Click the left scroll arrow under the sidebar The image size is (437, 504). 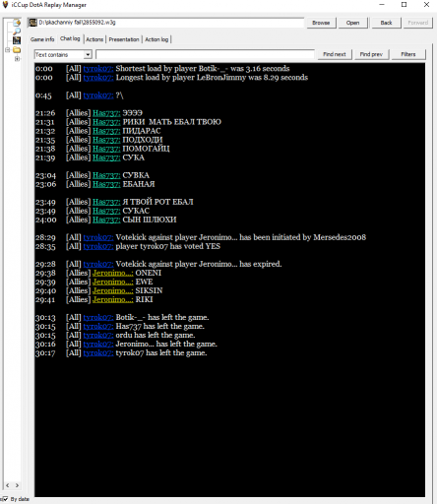click(x=7, y=485)
